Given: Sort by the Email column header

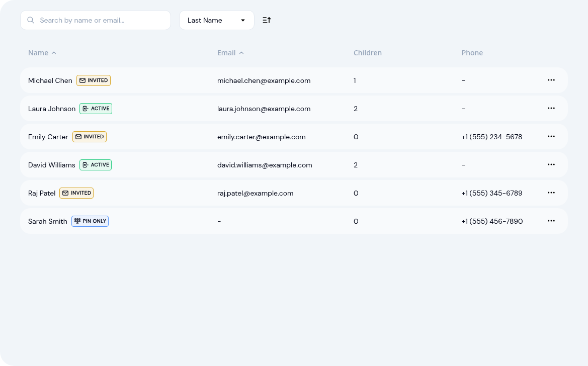Looking at the screenshot, I should pyautogui.click(x=230, y=53).
